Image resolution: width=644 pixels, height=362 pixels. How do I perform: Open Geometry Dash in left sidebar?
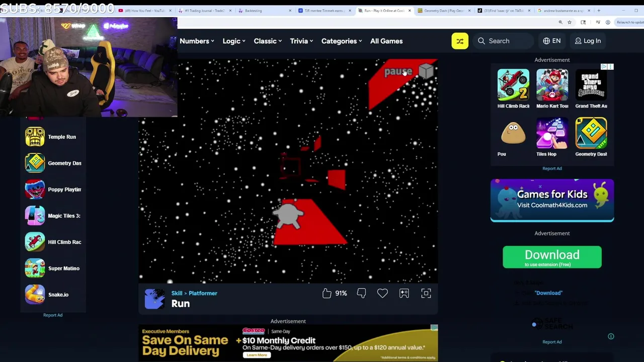coord(35,163)
